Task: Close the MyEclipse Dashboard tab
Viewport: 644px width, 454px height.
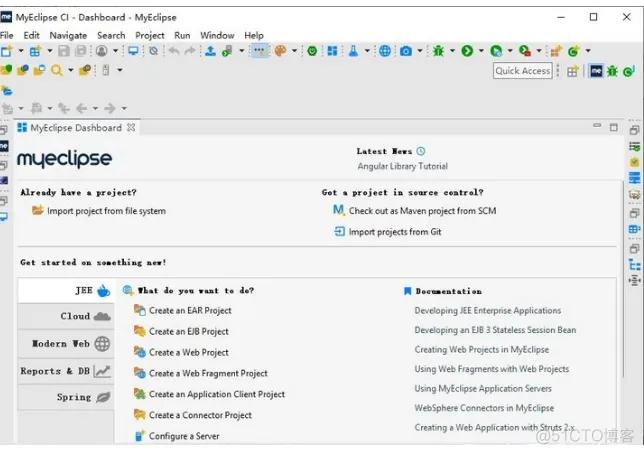Action: coord(131,128)
